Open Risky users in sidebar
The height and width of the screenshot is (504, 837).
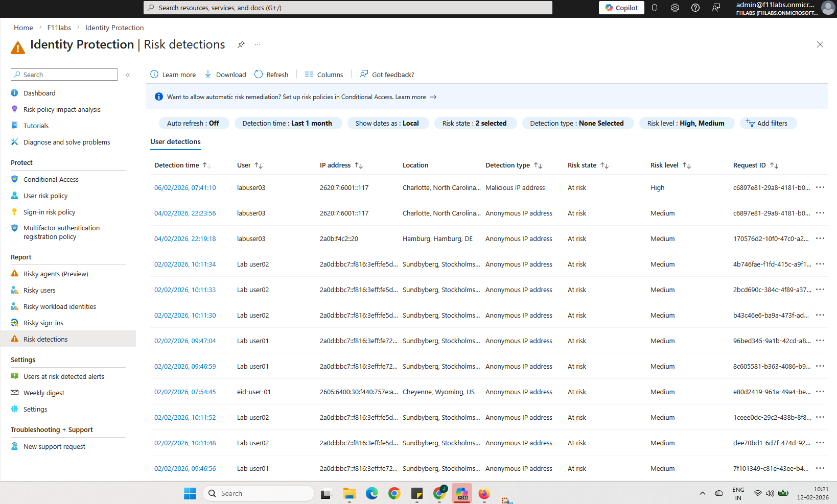click(39, 291)
